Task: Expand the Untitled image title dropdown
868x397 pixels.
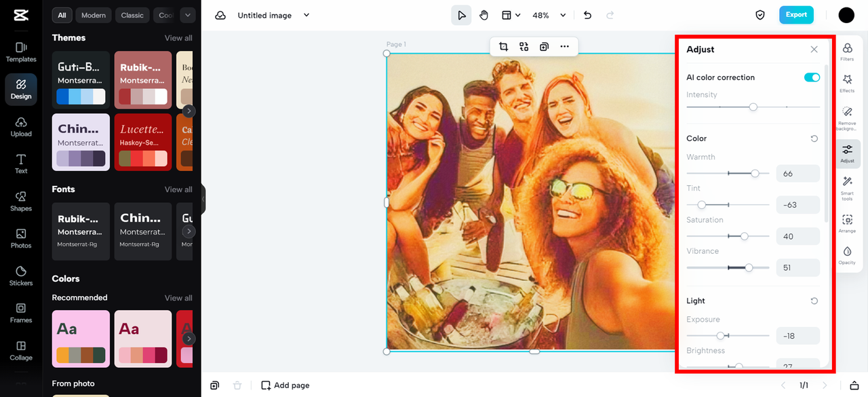Action: tap(307, 15)
